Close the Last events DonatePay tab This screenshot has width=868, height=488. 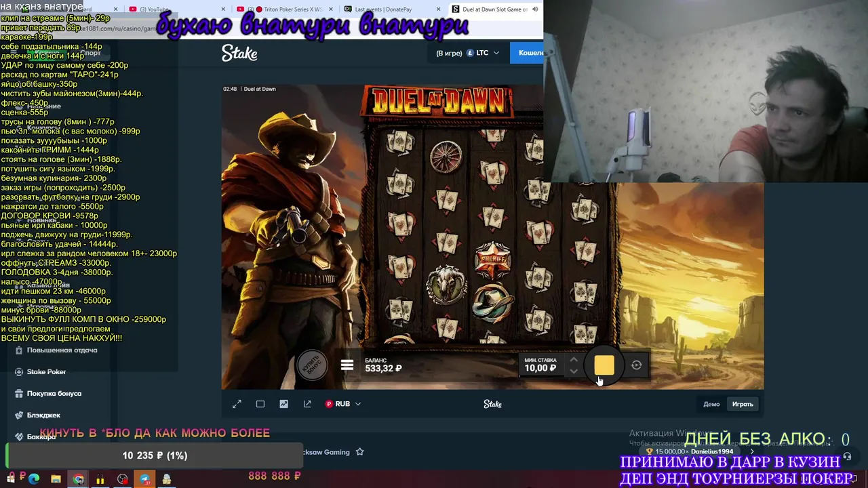439,9
